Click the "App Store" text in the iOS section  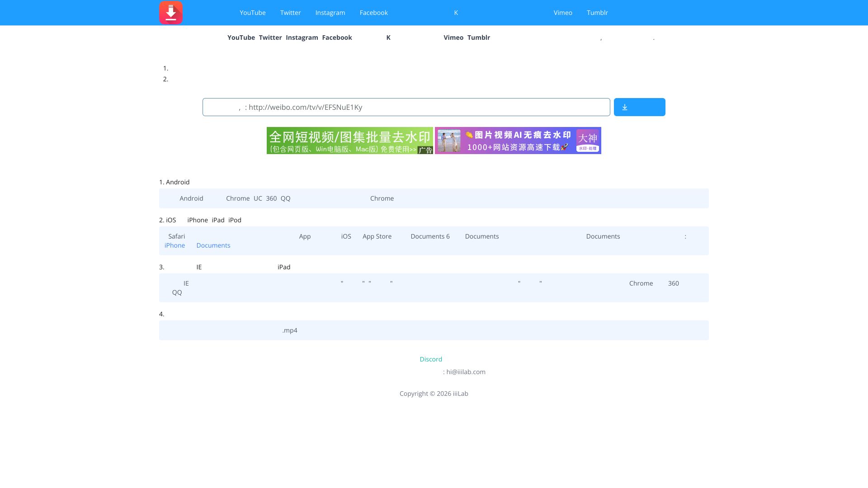click(x=377, y=236)
